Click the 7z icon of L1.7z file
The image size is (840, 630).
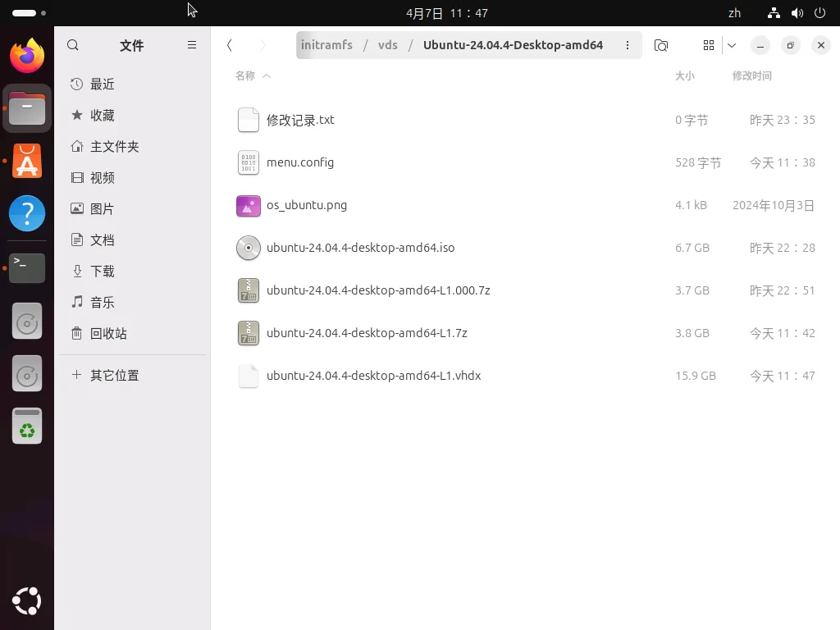pyautogui.click(x=249, y=333)
